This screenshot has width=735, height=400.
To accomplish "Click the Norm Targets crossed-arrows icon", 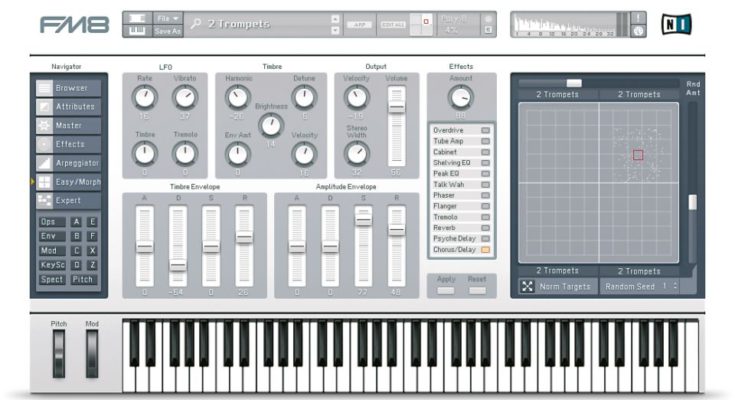I will coord(527,287).
